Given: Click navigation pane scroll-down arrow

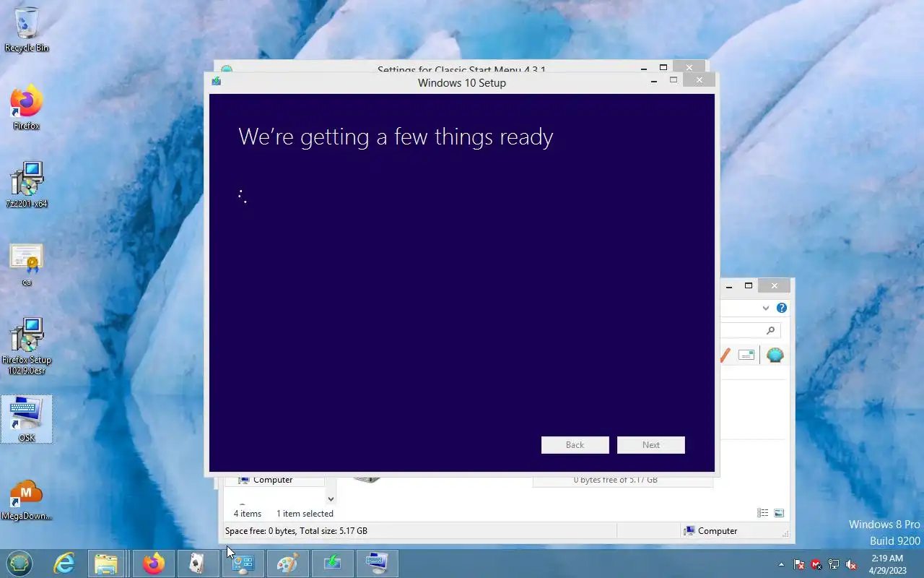Looking at the screenshot, I should pos(331,499).
